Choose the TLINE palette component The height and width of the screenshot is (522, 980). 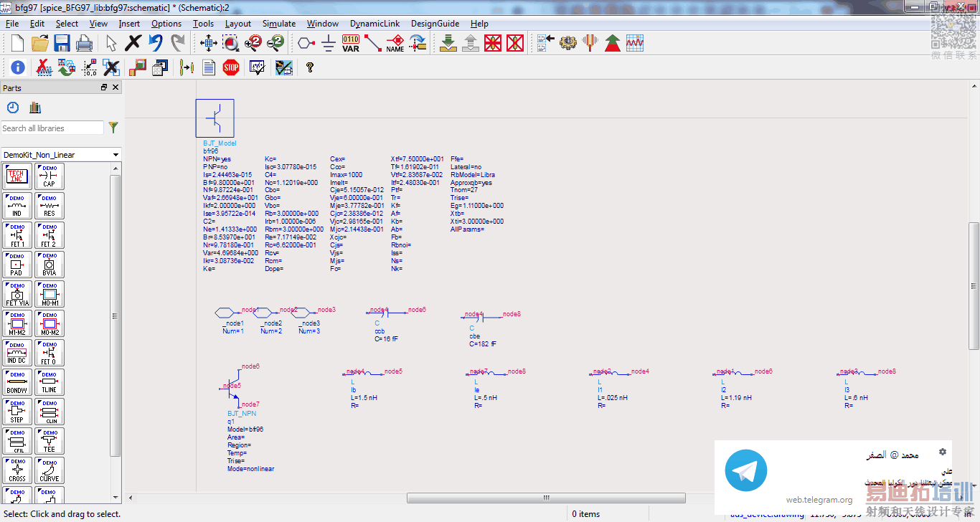click(50, 382)
